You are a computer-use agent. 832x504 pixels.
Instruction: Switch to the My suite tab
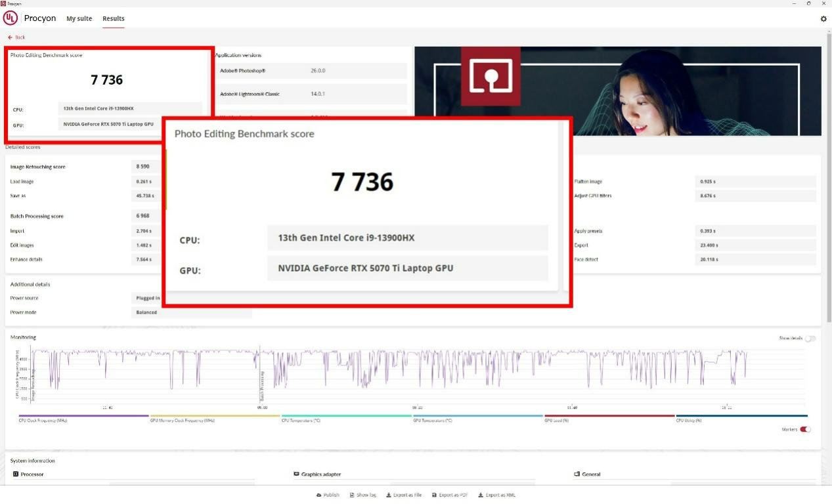click(79, 18)
